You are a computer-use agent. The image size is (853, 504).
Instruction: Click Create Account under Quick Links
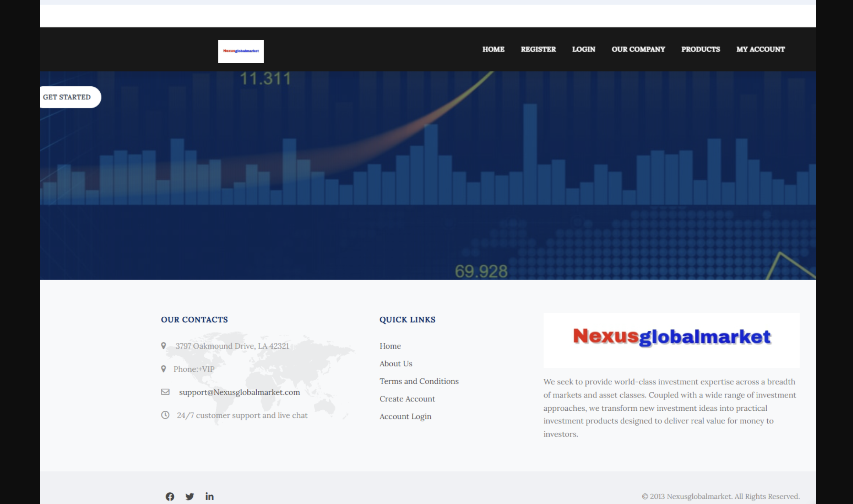tap(407, 399)
